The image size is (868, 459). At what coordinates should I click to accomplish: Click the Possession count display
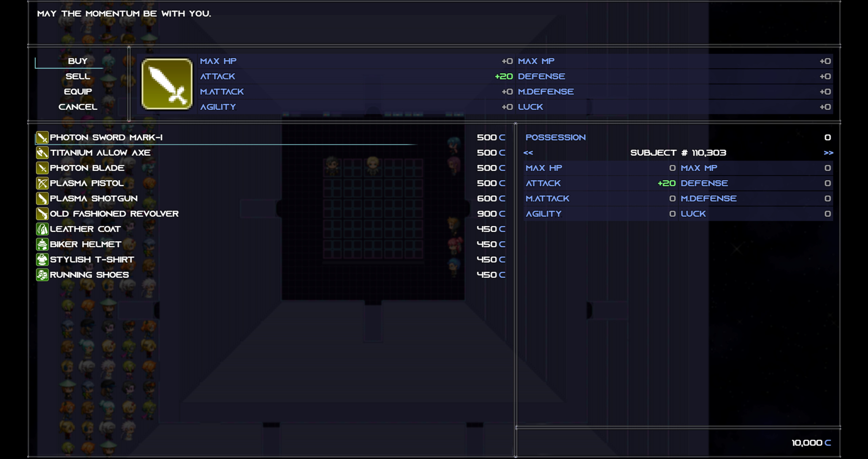pos(556,137)
